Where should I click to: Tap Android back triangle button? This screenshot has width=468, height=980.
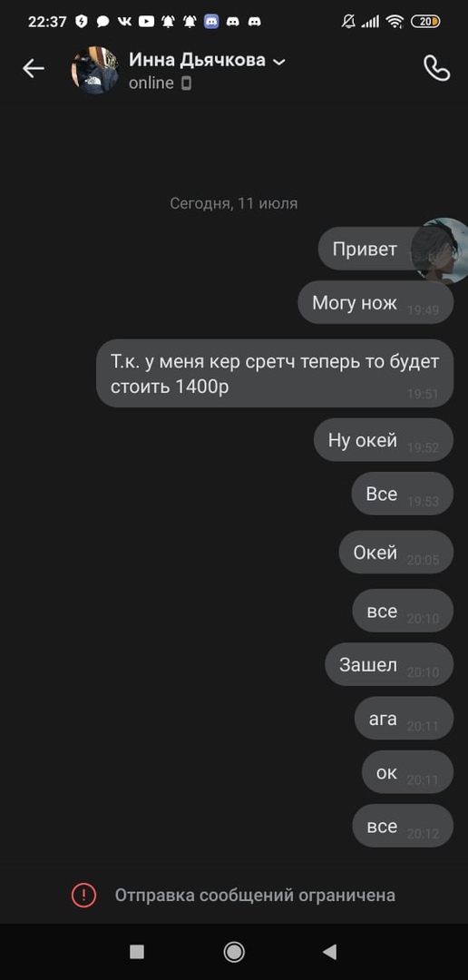click(x=330, y=951)
